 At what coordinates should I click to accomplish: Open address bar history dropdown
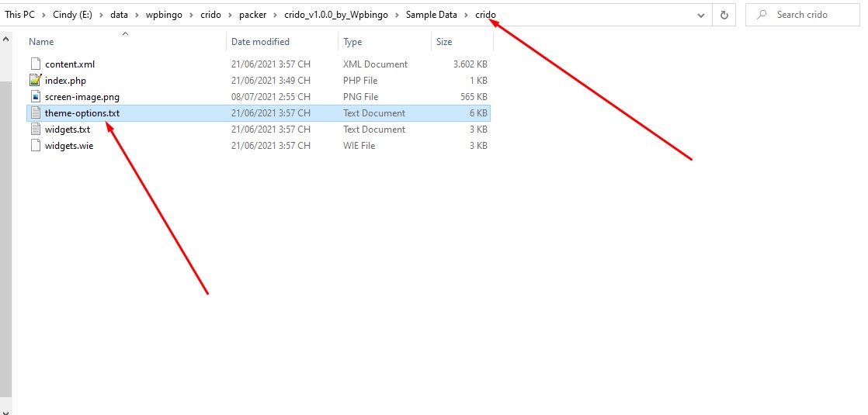pos(702,16)
